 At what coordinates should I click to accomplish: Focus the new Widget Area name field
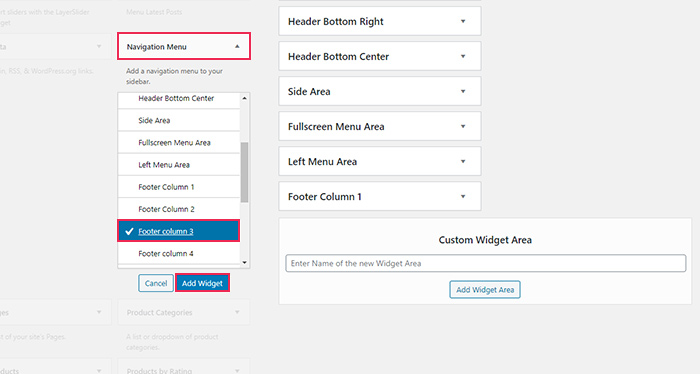coord(486,263)
